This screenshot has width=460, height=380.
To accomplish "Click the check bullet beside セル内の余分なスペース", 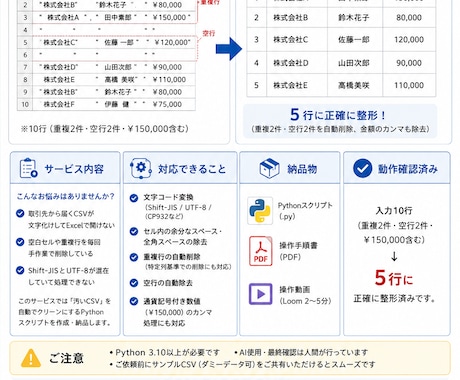I will click(134, 231).
